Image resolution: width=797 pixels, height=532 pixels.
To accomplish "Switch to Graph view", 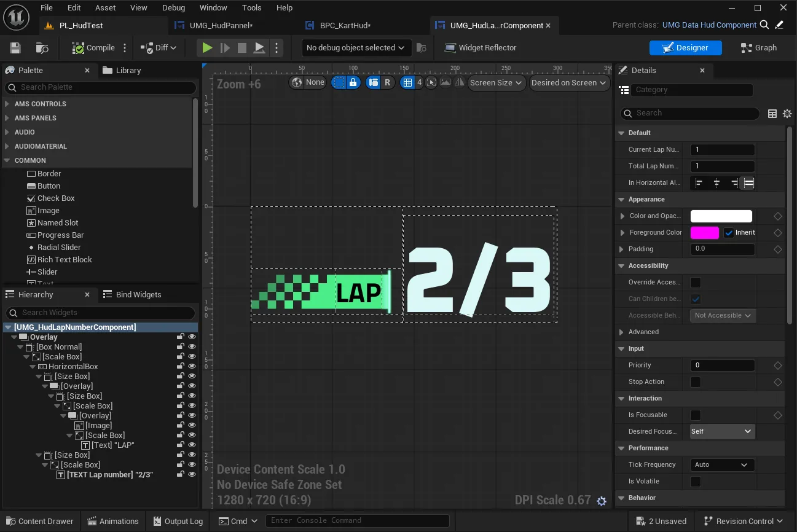I will coord(759,48).
